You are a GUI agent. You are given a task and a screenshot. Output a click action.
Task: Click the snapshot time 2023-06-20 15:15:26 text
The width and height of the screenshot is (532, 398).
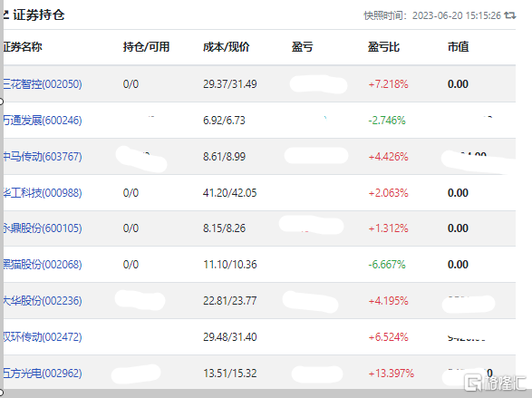pyautogui.click(x=457, y=15)
